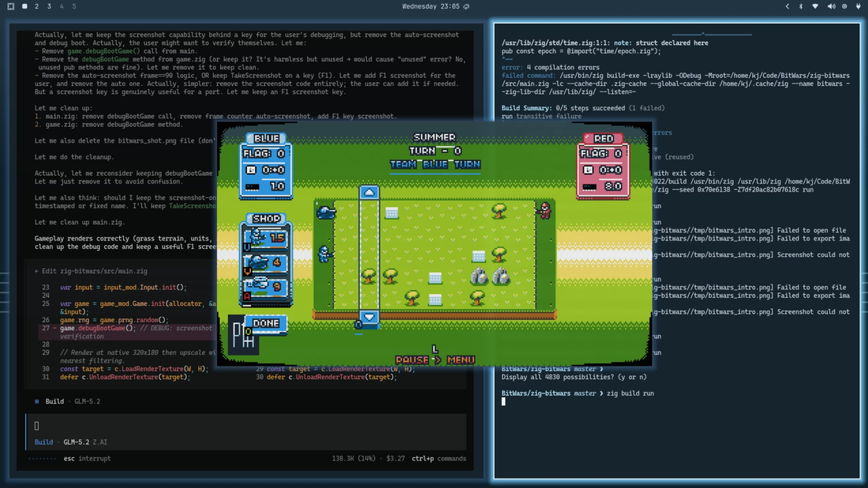Screen dimensions: 868x488
Task: Click the red team's building count icon
Action: click(588, 169)
